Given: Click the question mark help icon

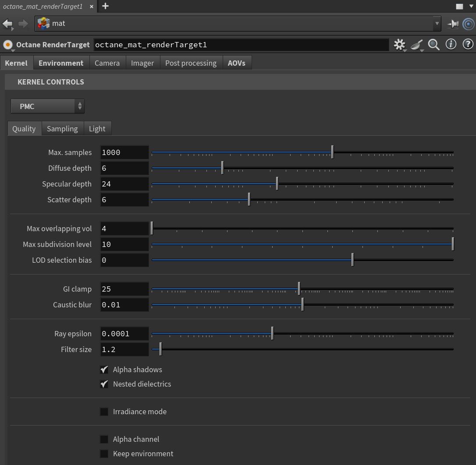Looking at the screenshot, I should click(x=468, y=44).
